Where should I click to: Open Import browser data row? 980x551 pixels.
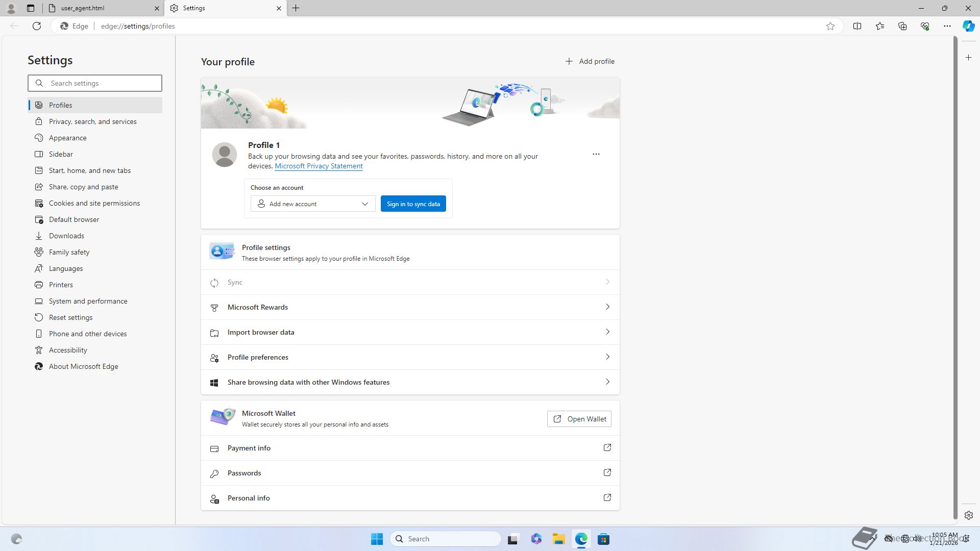point(410,332)
